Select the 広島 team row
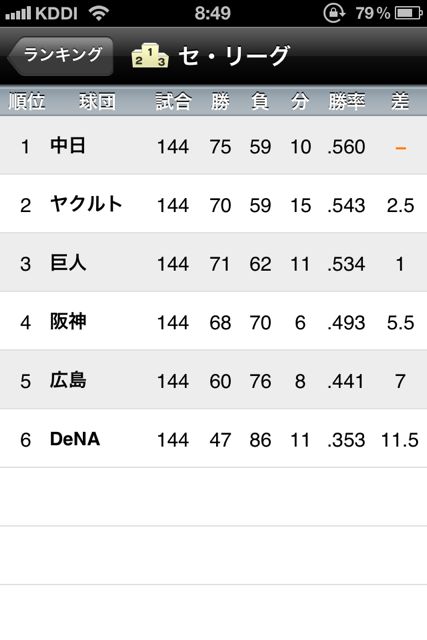 point(214,380)
